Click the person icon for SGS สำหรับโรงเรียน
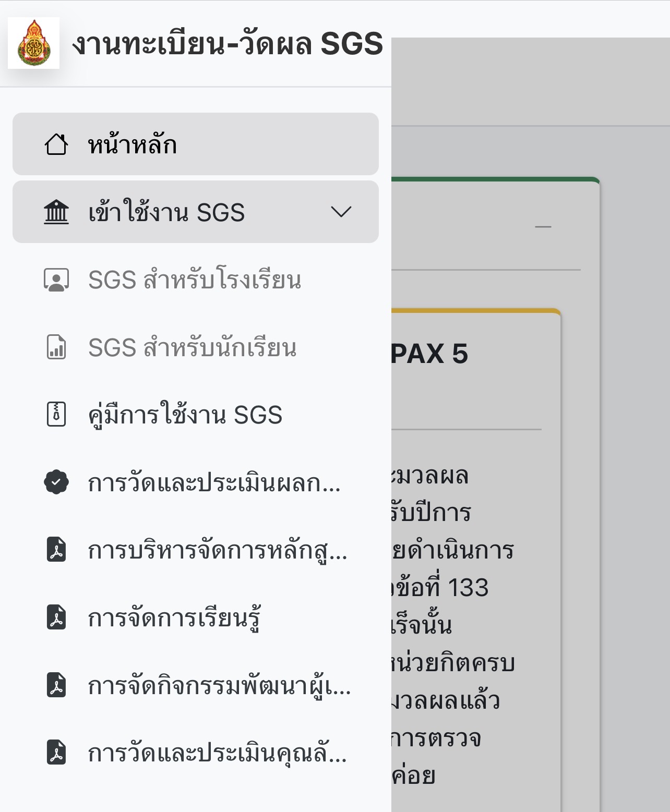The image size is (670, 812). (x=57, y=280)
